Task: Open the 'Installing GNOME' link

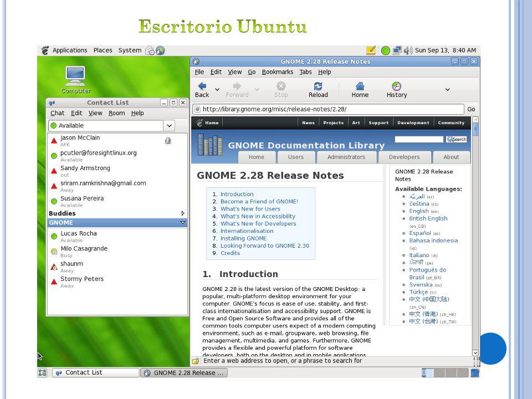Action: [244, 238]
